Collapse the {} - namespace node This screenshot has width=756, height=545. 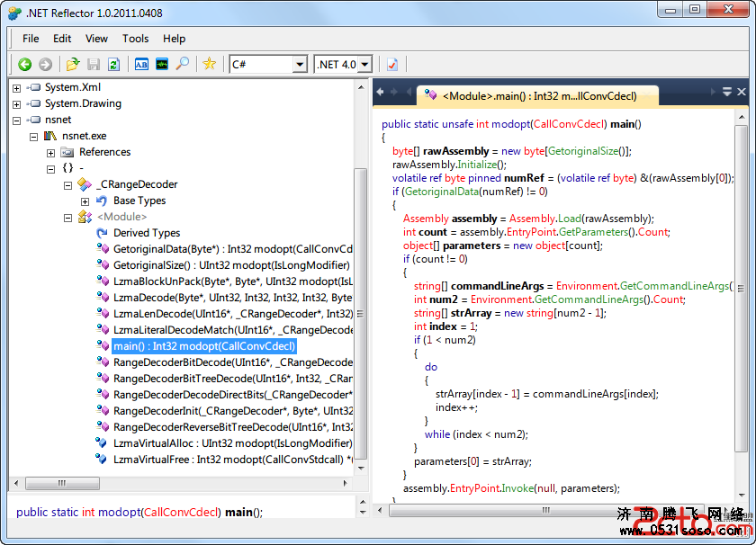[50, 169]
